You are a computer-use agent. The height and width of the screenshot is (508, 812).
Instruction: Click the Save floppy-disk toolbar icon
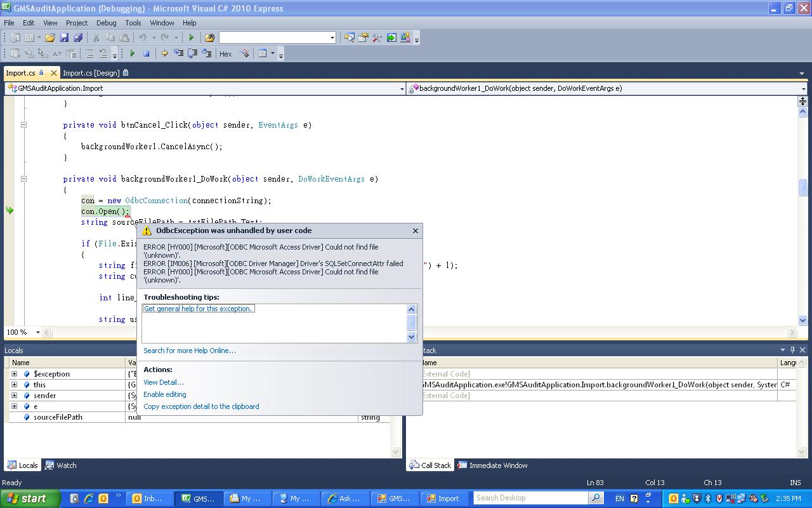coord(65,37)
